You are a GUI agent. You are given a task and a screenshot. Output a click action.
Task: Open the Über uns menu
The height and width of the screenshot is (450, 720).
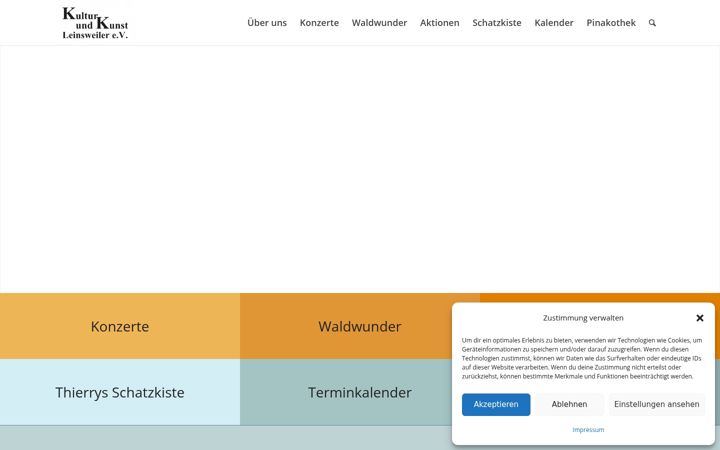coord(267,22)
